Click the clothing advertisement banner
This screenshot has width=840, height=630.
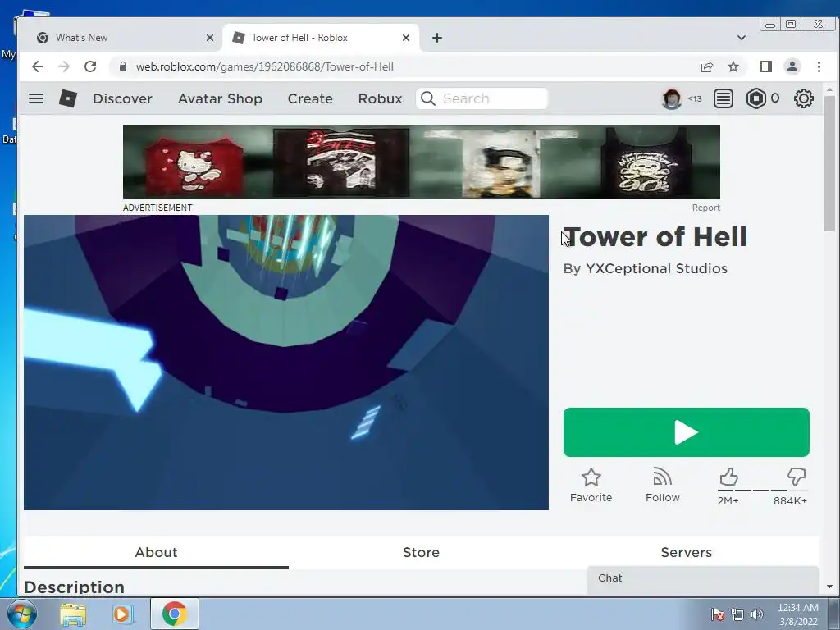pyautogui.click(x=422, y=162)
